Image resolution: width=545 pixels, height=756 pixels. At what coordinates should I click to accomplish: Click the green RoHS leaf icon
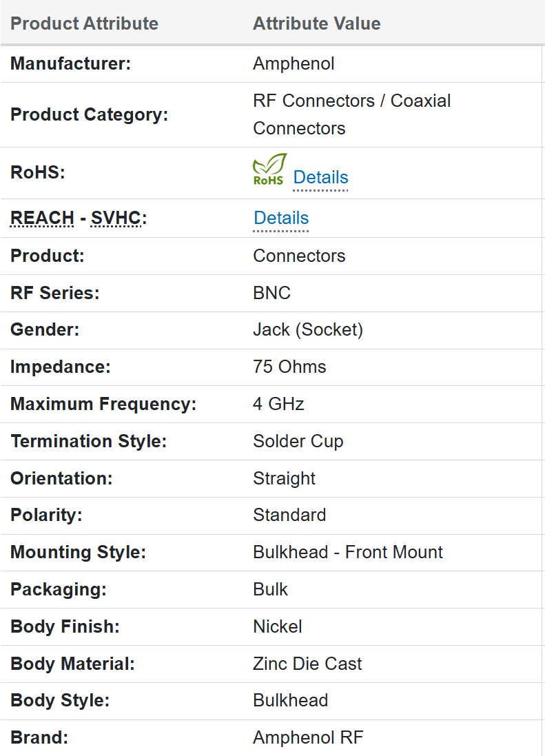pyautogui.click(x=269, y=170)
